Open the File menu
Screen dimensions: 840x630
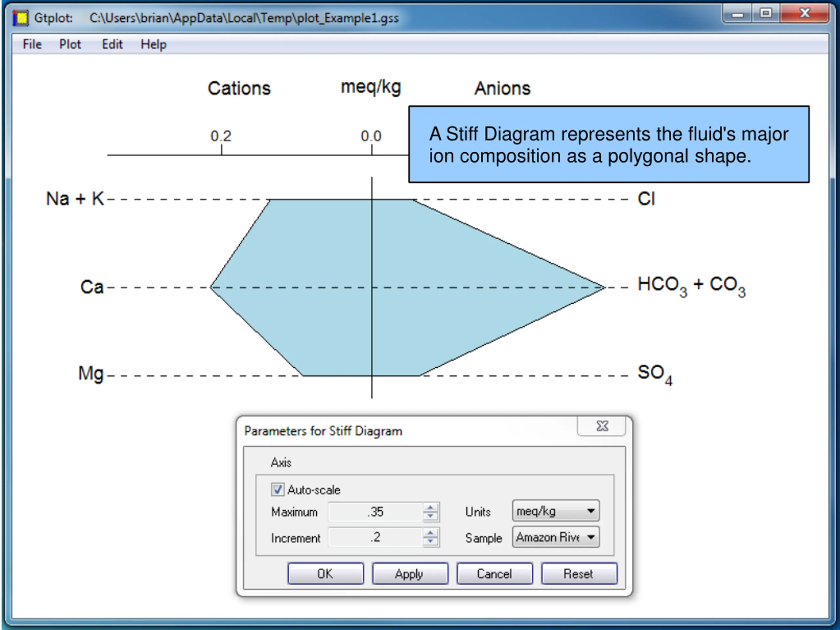coord(32,44)
